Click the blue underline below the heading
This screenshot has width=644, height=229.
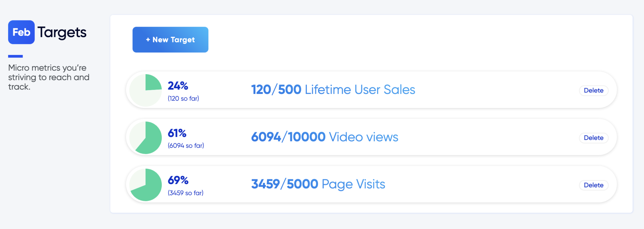coord(15,56)
